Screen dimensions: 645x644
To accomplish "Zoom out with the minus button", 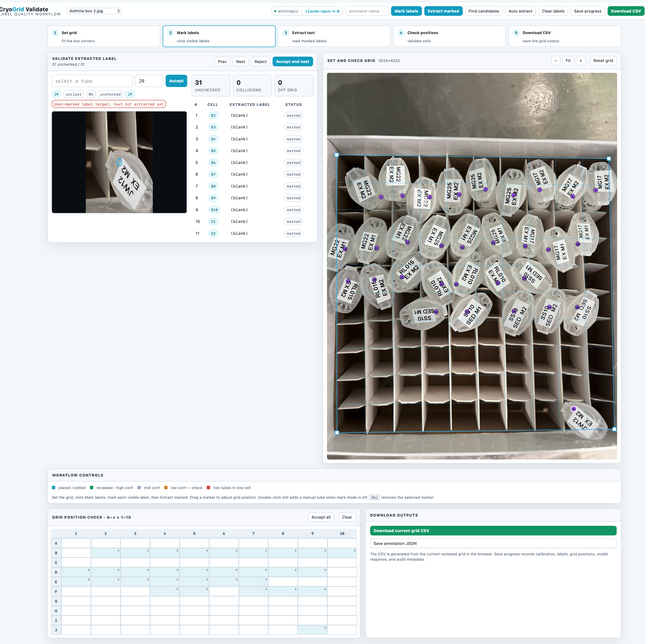I will (x=555, y=61).
